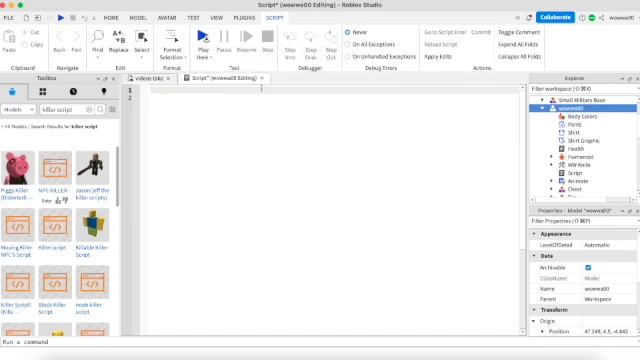The height and width of the screenshot is (360, 640).
Task: Open the Toolbox Inventory grid icon
Action: click(x=43, y=91)
